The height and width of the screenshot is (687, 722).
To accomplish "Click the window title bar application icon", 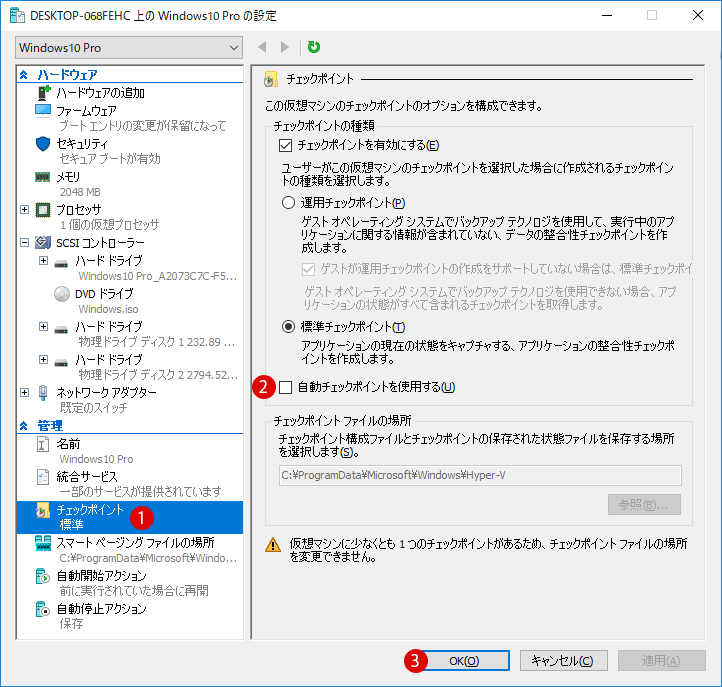I will coord(17,15).
